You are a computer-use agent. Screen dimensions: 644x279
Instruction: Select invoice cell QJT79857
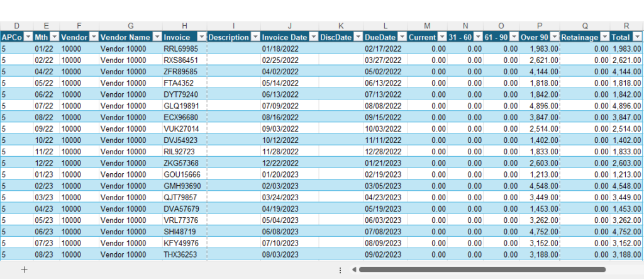pos(184,197)
